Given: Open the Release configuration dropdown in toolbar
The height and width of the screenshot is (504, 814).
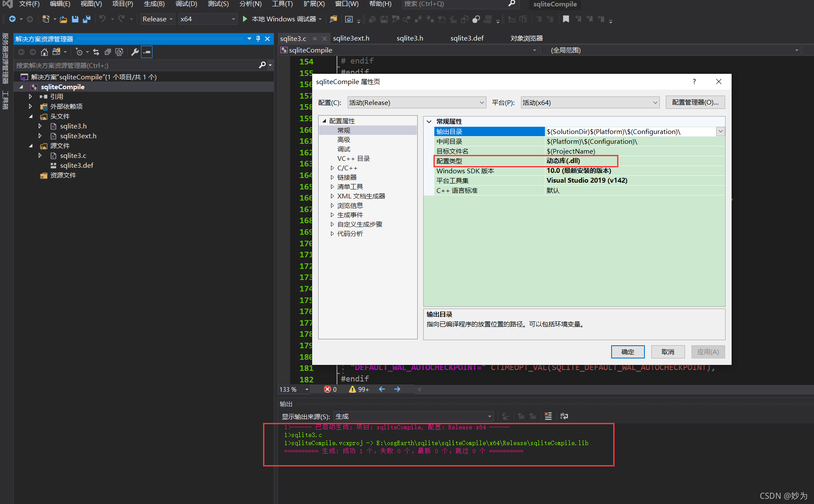Looking at the screenshot, I should [x=158, y=19].
